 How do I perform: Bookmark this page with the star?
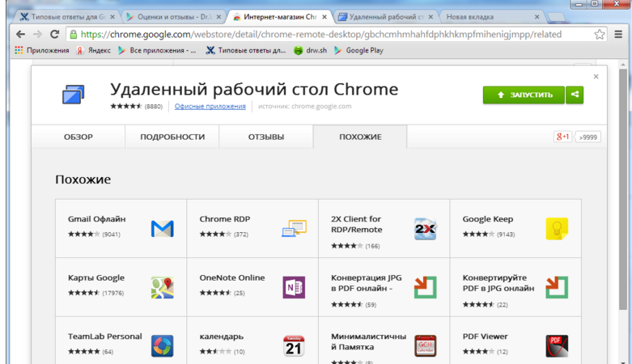pyautogui.click(x=600, y=34)
